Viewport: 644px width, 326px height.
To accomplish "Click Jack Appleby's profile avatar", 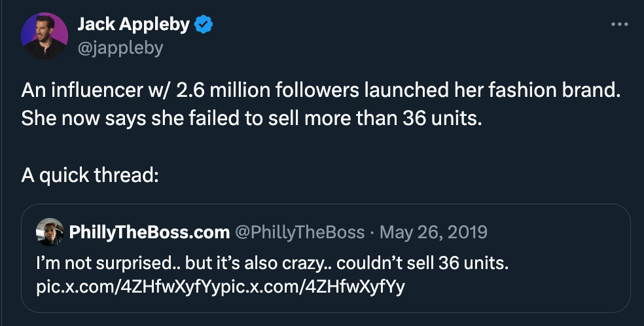I will click(45, 36).
